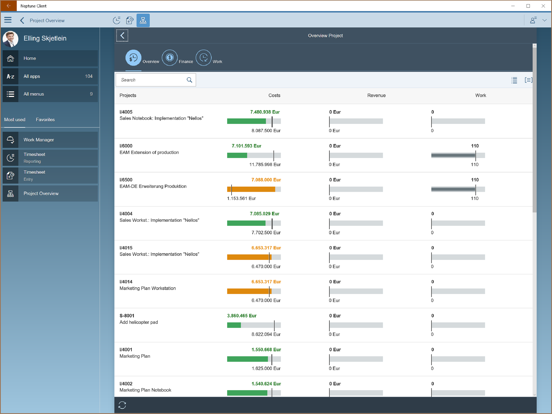Click planned cost 1.153.561 Eur
Viewport: 552px width, 414px height.
click(242, 199)
